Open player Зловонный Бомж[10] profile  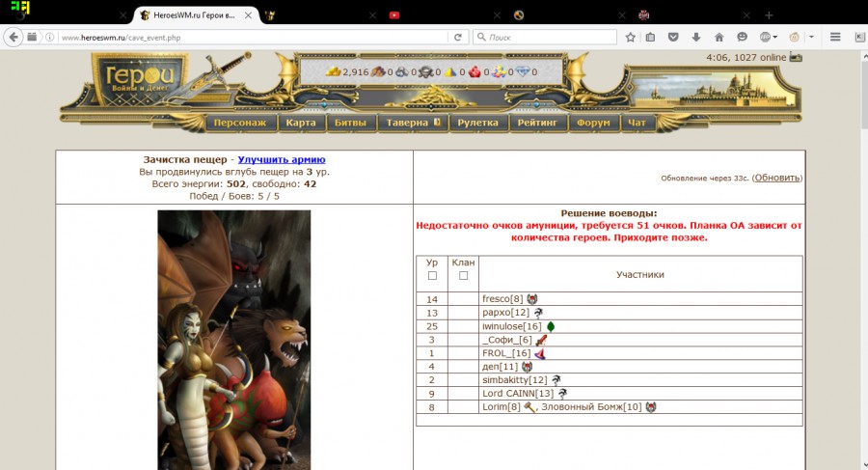pyautogui.click(x=591, y=407)
